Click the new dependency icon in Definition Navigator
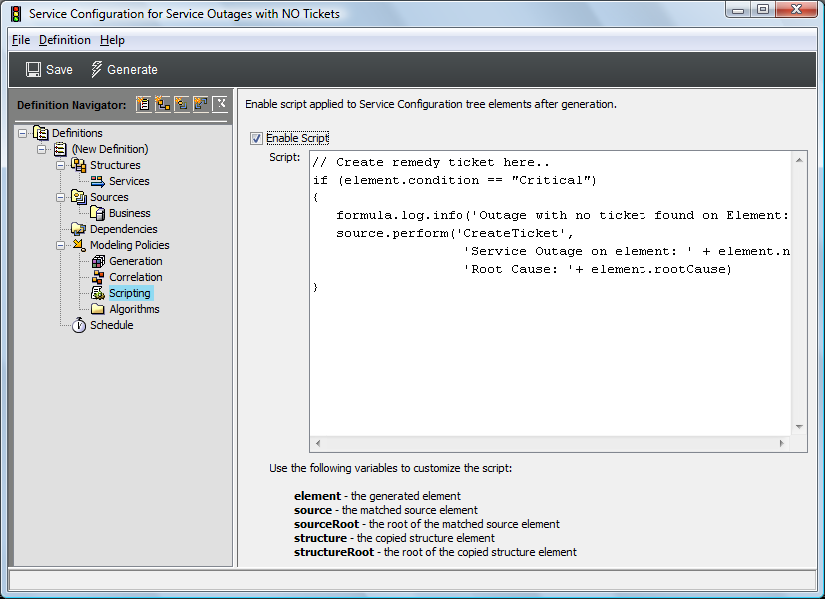 pyautogui.click(x=200, y=104)
